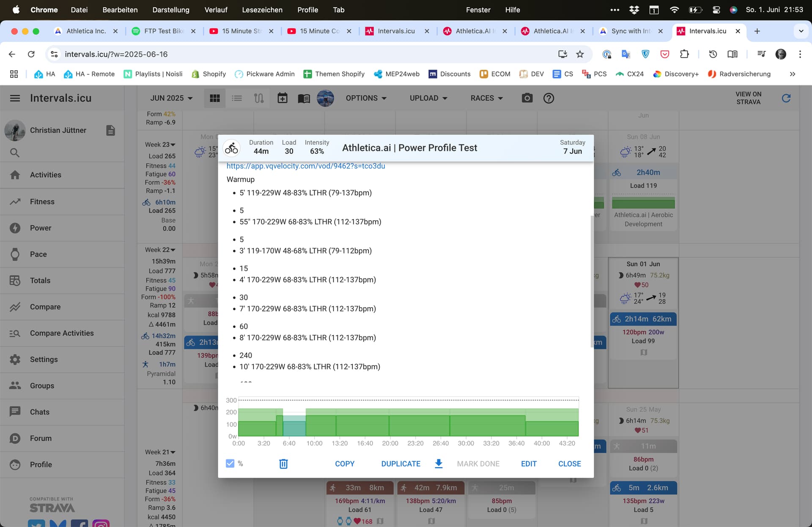Open the vqvelocity.com workout link
This screenshot has height=527, width=812.
point(306,166)
